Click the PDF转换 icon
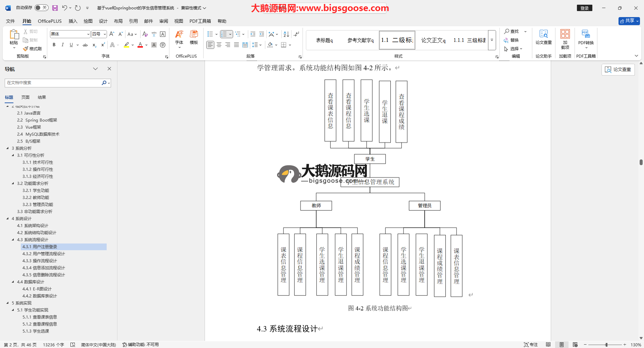 coord(586,37)
